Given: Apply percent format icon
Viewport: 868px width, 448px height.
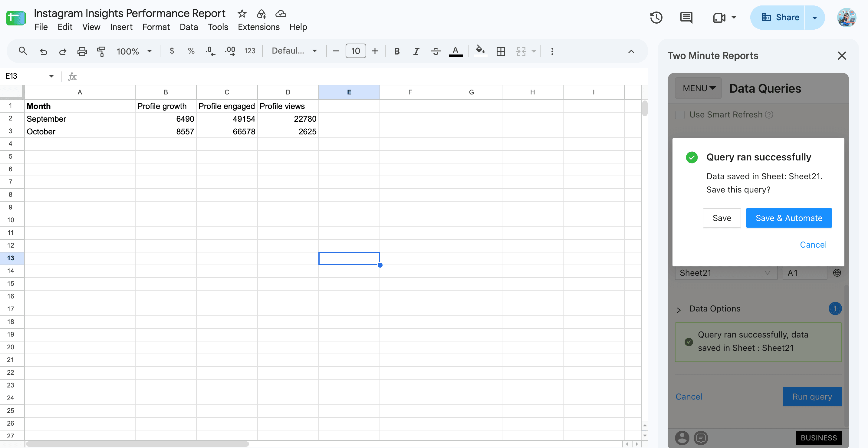Looking at the screenshot, I should tap(191, 51).
